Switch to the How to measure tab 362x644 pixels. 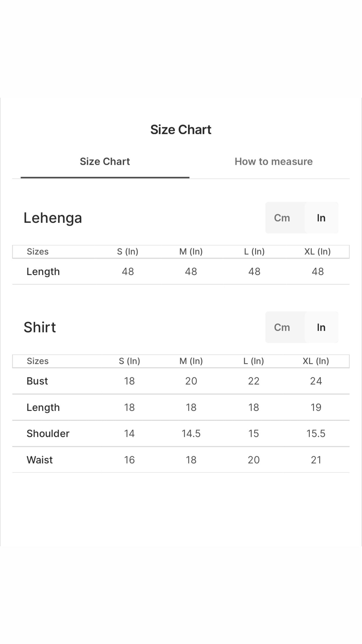[x=274, y=161]
